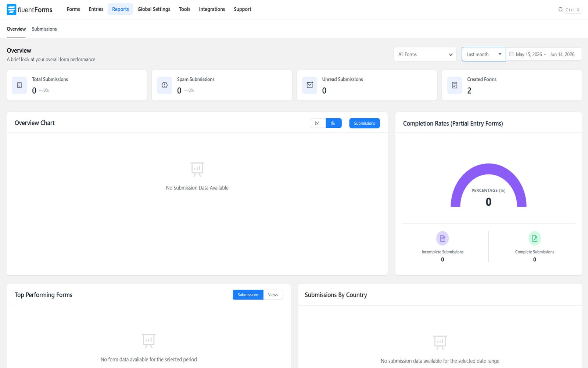Open the Integrations page
588x368 pixels.
click(212, 9)
